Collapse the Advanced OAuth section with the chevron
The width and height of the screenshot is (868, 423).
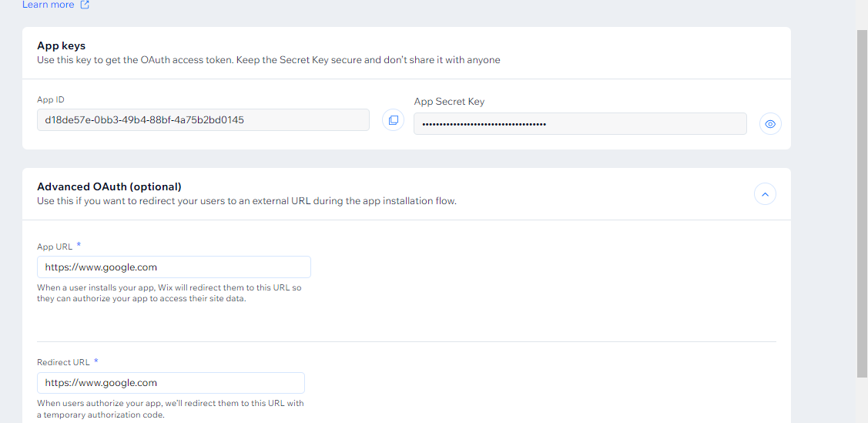tap(765, 194)
